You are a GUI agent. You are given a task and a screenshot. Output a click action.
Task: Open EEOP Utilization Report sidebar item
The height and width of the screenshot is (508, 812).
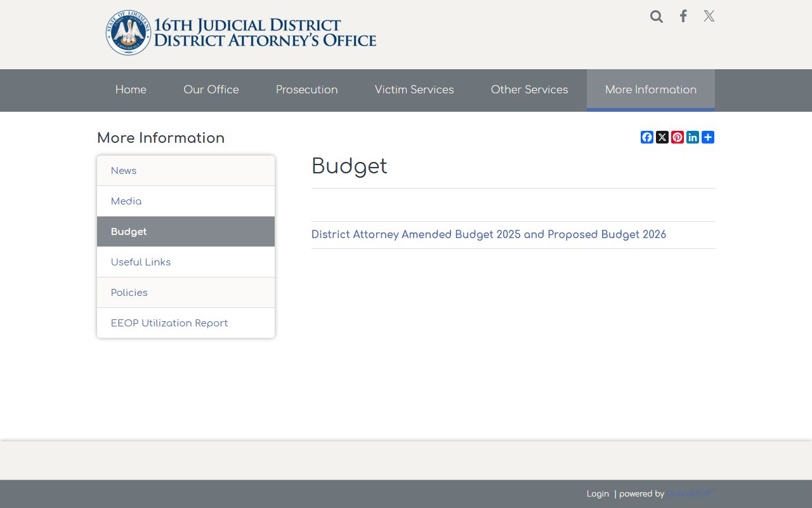pos(186,323)
